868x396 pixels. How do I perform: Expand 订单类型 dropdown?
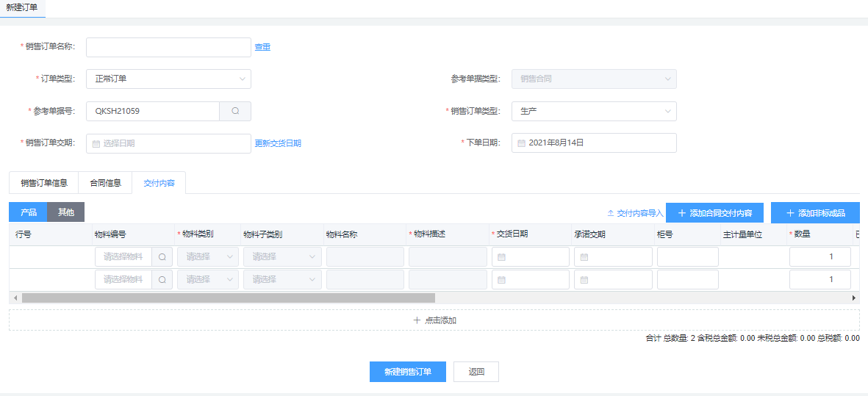[x=168, y=79]
